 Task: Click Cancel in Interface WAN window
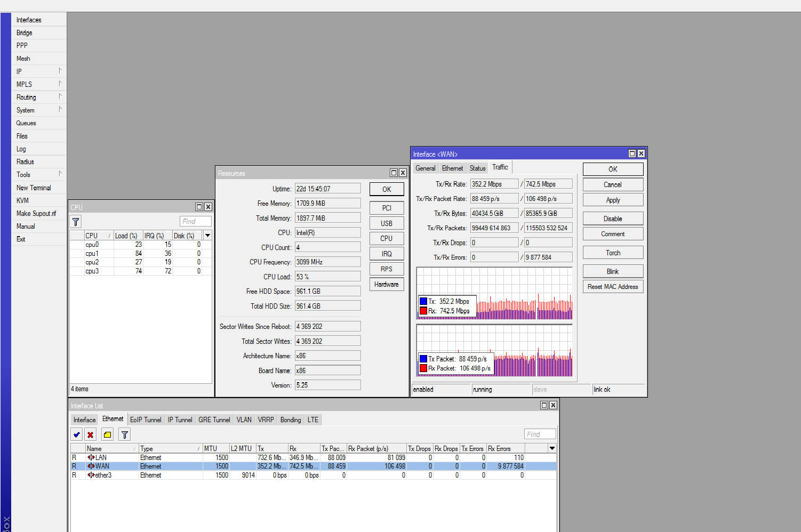pos(613,184)
